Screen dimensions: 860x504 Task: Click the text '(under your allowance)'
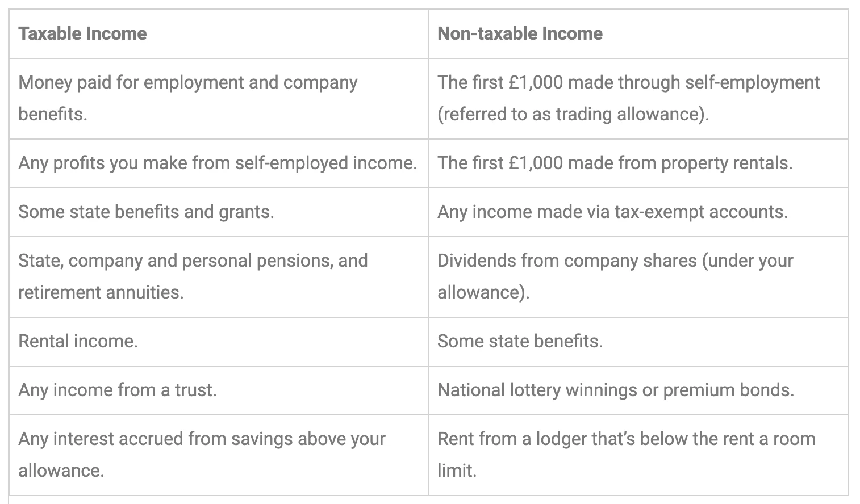point(615,277)
